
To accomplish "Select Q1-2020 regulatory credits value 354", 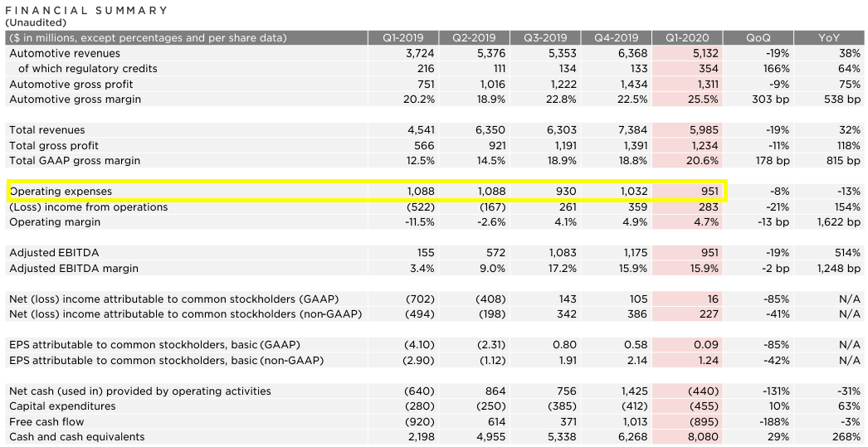I will tap(709, 69).
